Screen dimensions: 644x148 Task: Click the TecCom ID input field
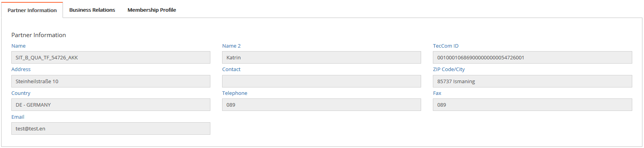(532, 57)
